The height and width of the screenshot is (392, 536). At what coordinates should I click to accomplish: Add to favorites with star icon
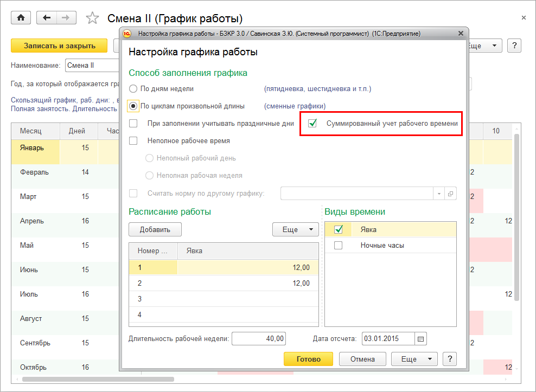(93, 18)
